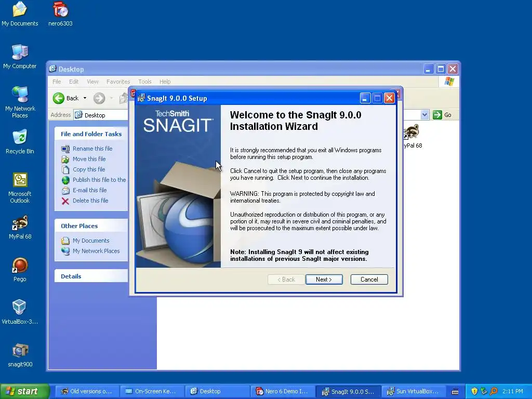Image resolution: width=532 pixels, height=399 pixels.
Task: Select the Pego desktop shortcut
Action: coord(20,270)
